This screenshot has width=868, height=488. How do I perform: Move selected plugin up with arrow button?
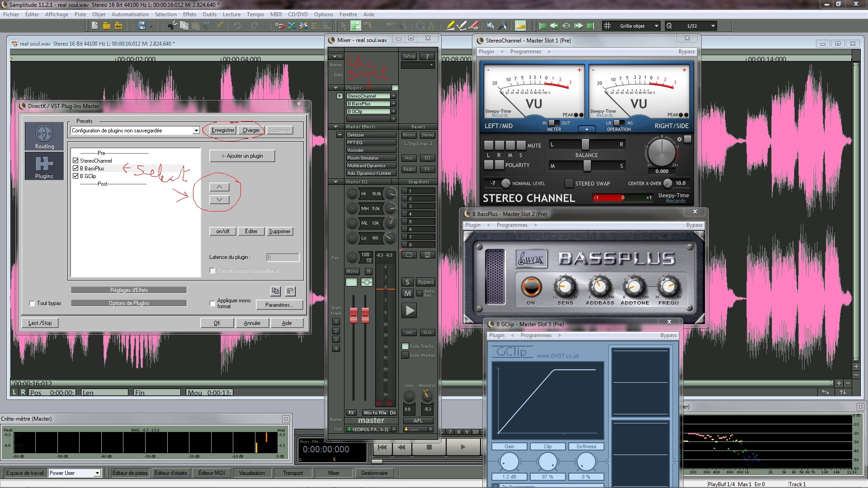click(219, 187)
